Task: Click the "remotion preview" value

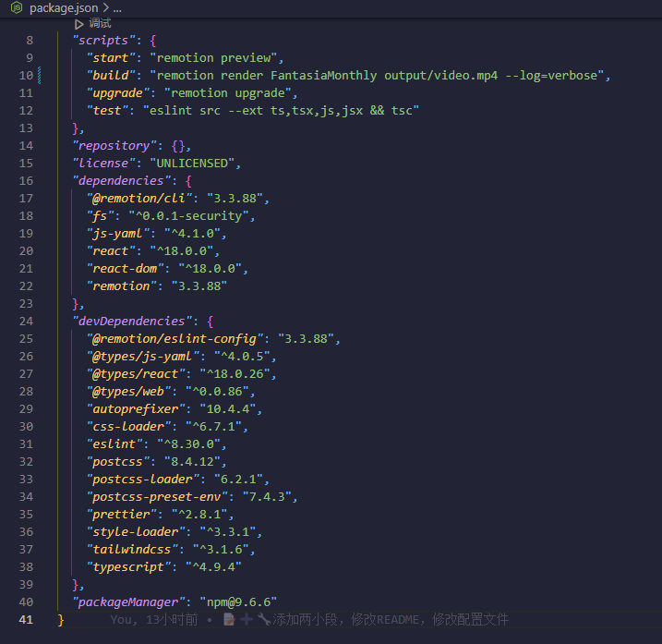Action: (213, 58)
